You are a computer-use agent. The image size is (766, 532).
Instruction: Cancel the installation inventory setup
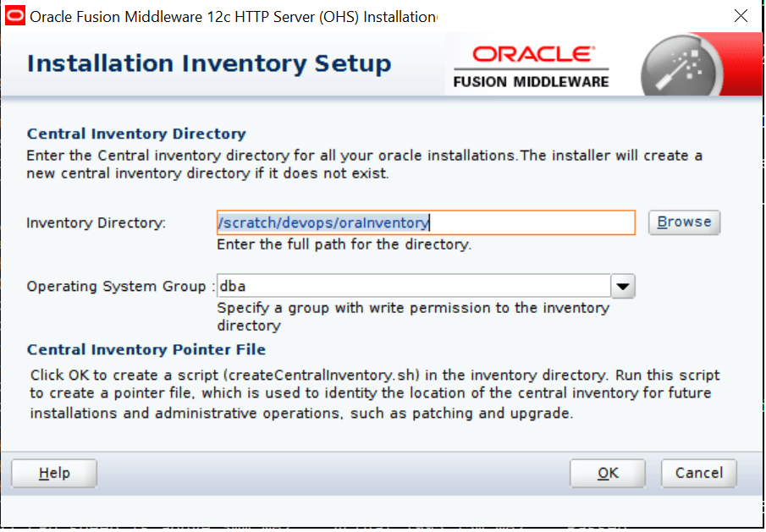click(x=698, y=473)
